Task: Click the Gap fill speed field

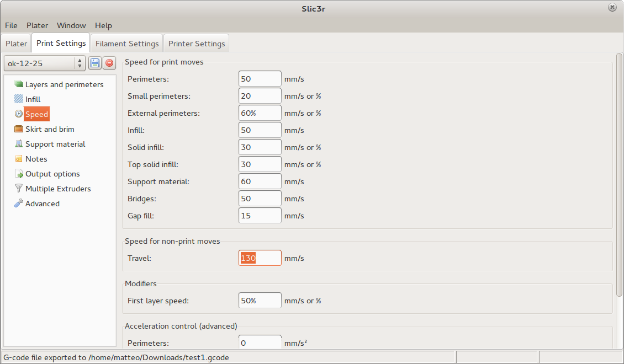Action: pyautogui.click(x=260, y=216)
